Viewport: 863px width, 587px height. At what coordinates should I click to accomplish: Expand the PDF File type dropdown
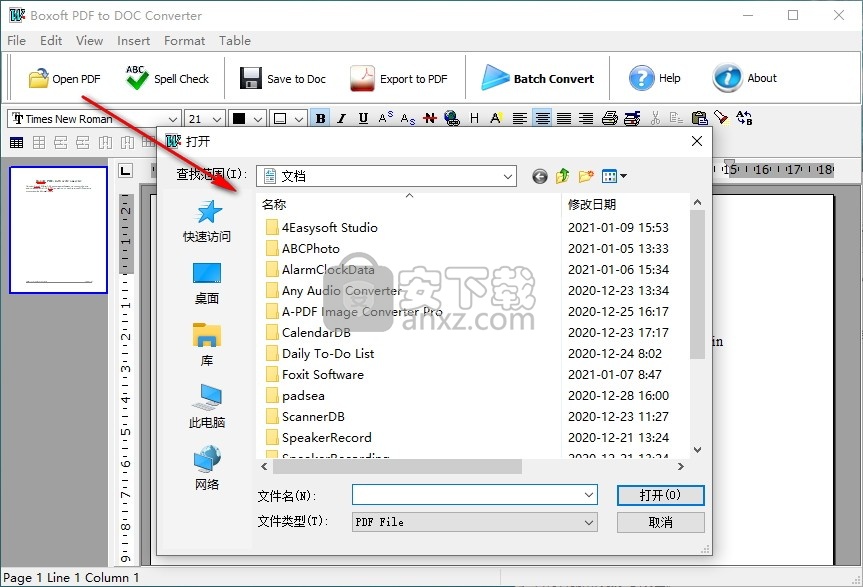(589, 522)
